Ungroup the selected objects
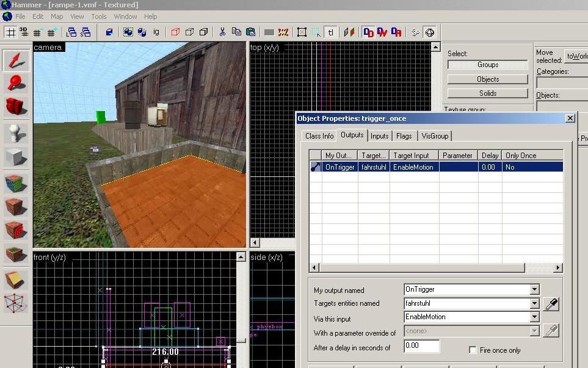The image size is (588, 368). 142,32
